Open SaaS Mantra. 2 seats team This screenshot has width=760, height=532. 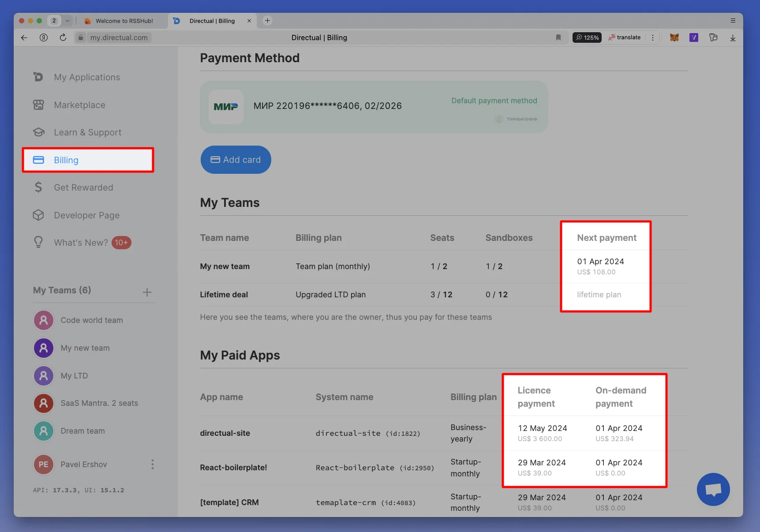(x=99, y=403)
